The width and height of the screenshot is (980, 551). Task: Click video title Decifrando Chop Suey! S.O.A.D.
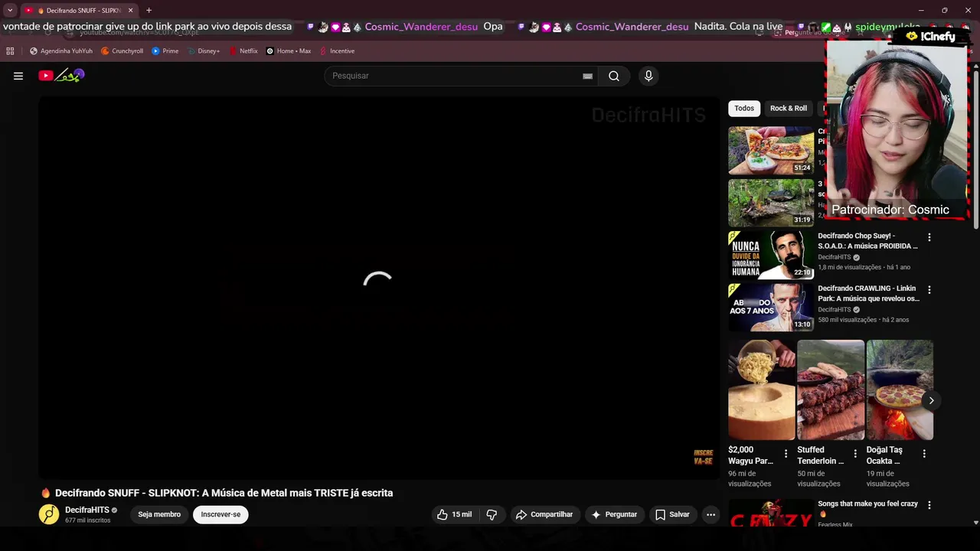[867, 241]
